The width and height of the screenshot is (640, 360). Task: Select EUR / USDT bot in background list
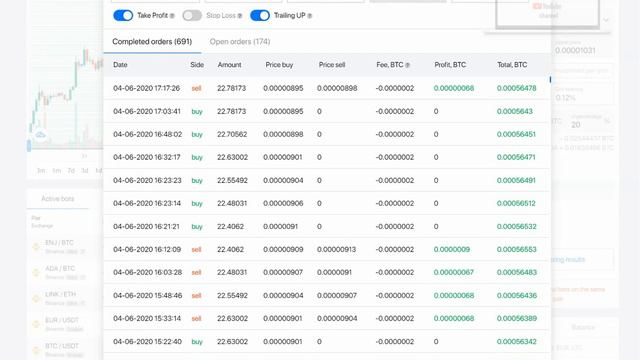tap(64, 324)
